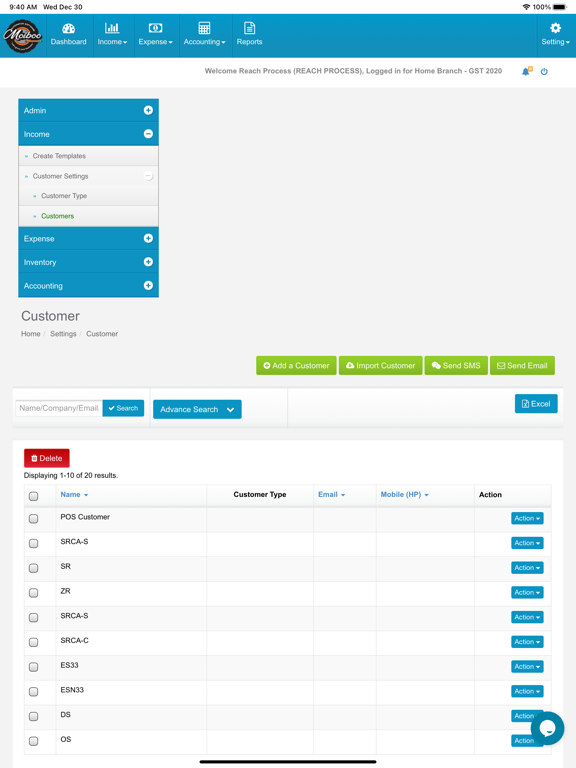Image resolution: width=576 pixels, height=768 pixels.
Task: Open the Advance Search dropdown
Action: 197,409
